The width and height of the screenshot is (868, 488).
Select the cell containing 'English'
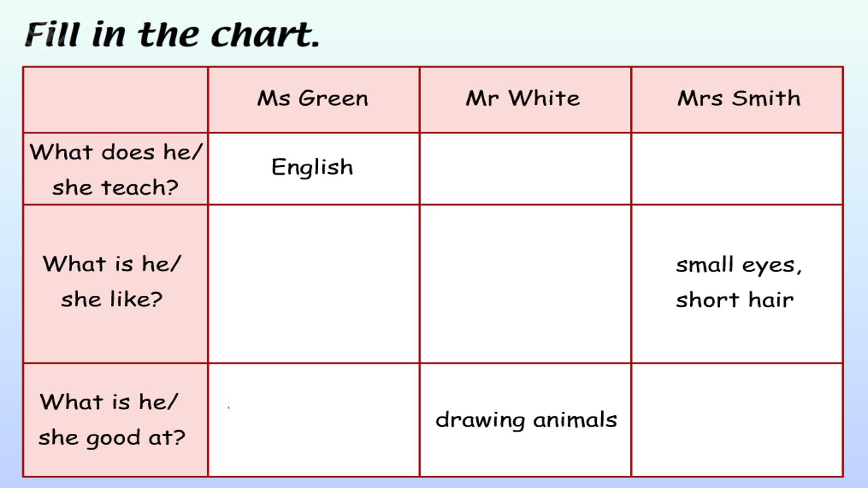(314, 169)
